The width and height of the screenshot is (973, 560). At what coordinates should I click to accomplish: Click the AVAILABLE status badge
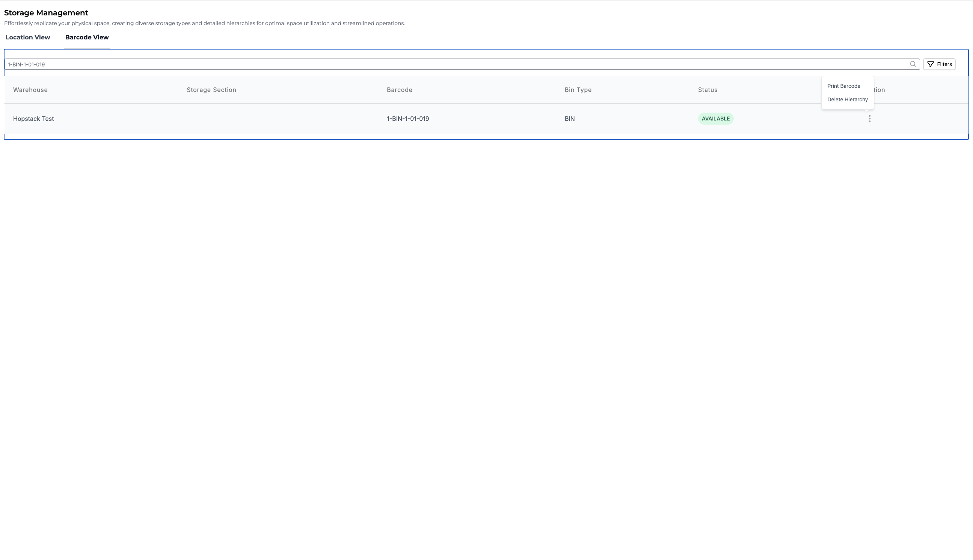(715, 119)
